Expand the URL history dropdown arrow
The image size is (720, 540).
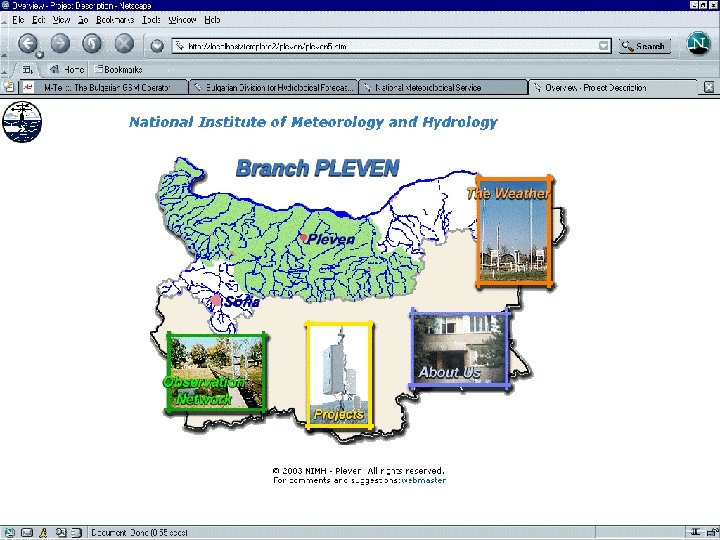tap(603, 46)
